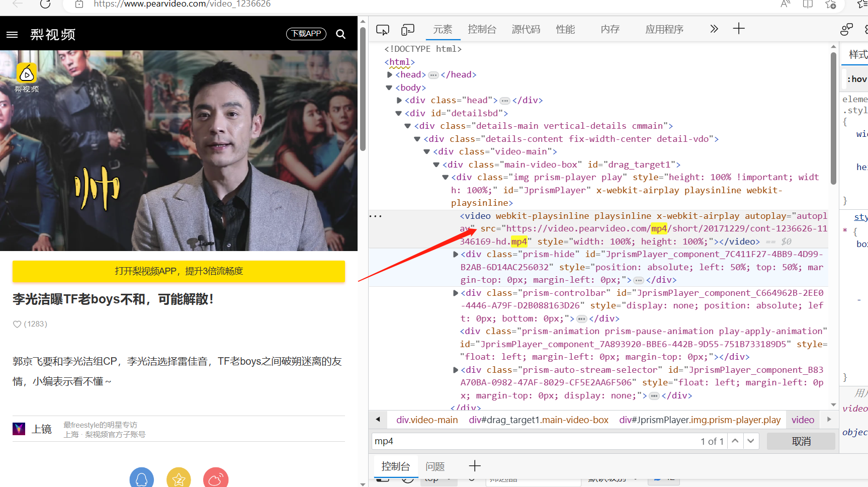
Task: Select the video breadcrumb item
Action: [x=803, y=420]
